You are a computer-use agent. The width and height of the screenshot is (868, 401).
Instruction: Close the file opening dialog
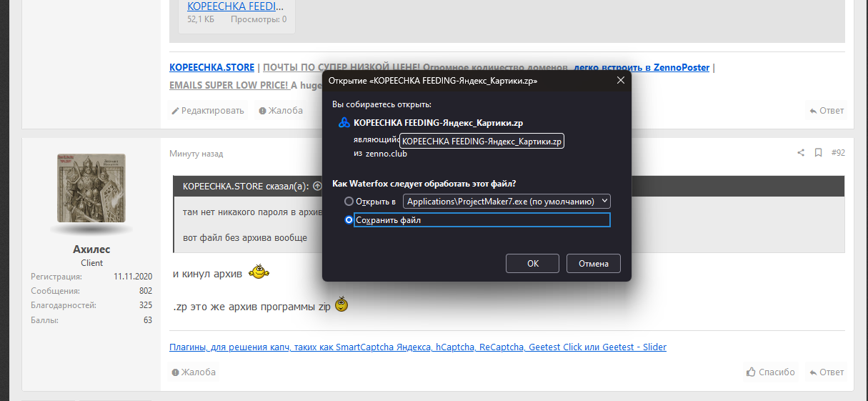coord(620,81)
